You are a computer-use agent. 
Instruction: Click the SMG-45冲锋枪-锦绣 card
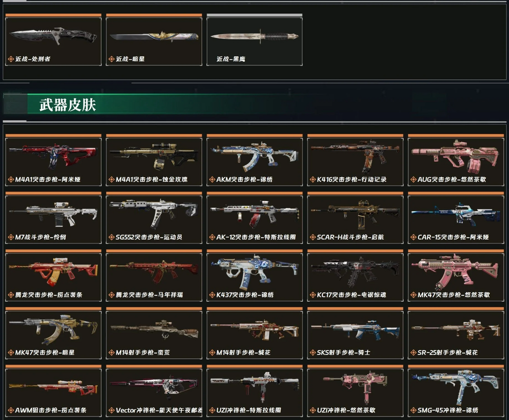[x=455, y=392]
